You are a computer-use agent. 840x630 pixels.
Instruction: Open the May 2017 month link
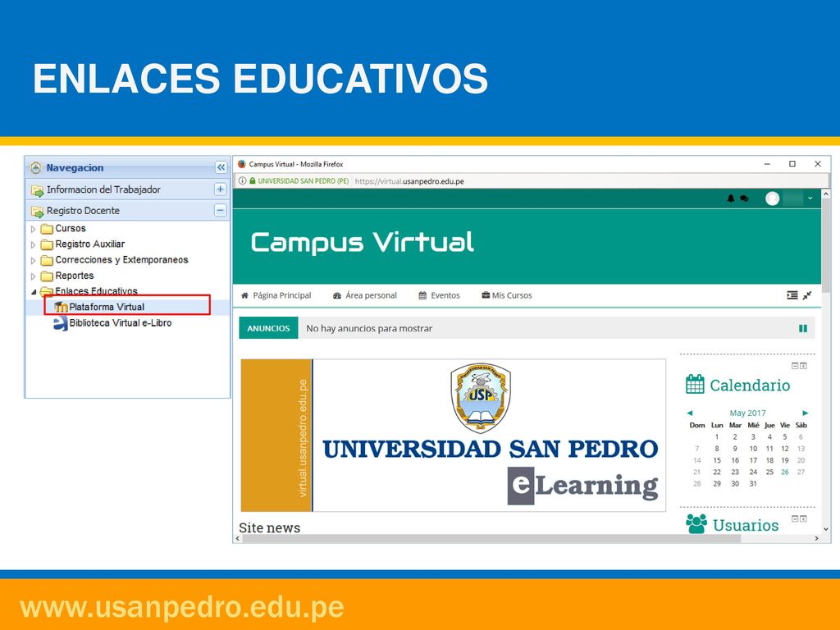[x=747, y=413]
